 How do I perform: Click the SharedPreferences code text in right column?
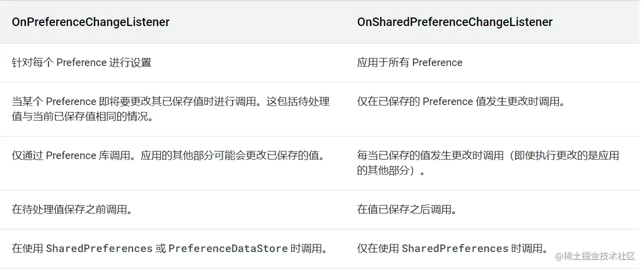(x=455, y=248)
